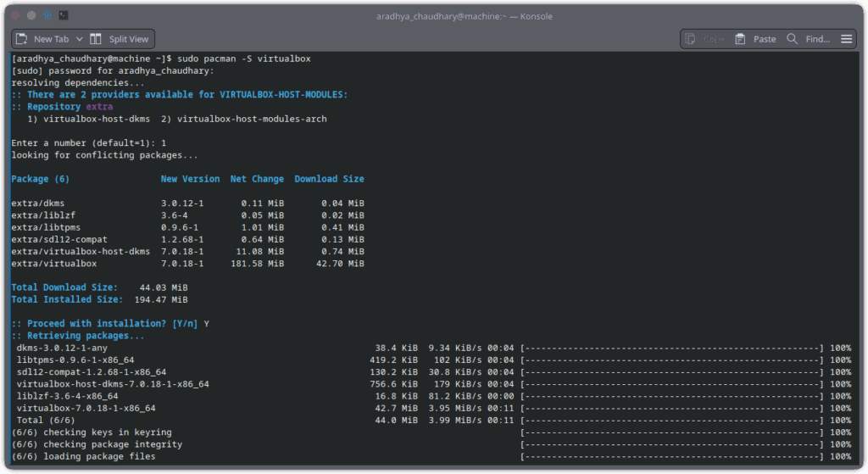Click the 'extra/virtualbox' package name
The height and width of the screenshot is (474, 868).
(53, 264)
